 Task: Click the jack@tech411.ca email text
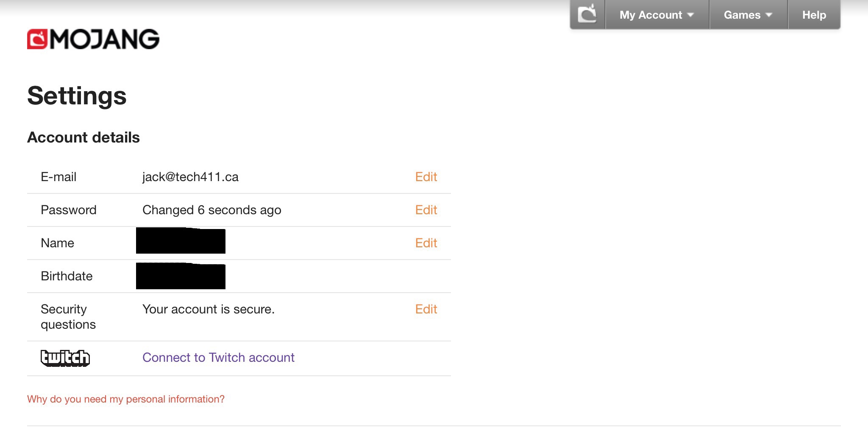coord(190,177)
